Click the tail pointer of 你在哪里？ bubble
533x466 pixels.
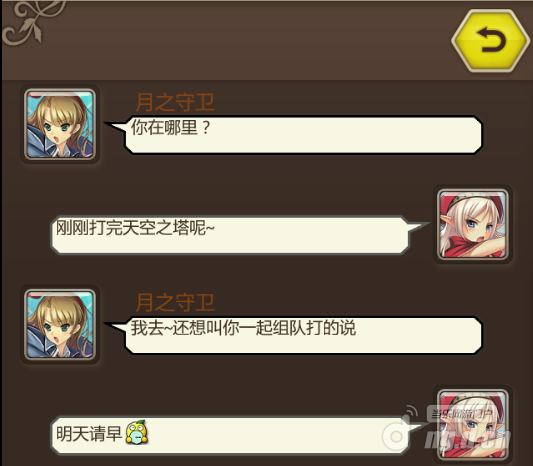click(x=115, y=126)
